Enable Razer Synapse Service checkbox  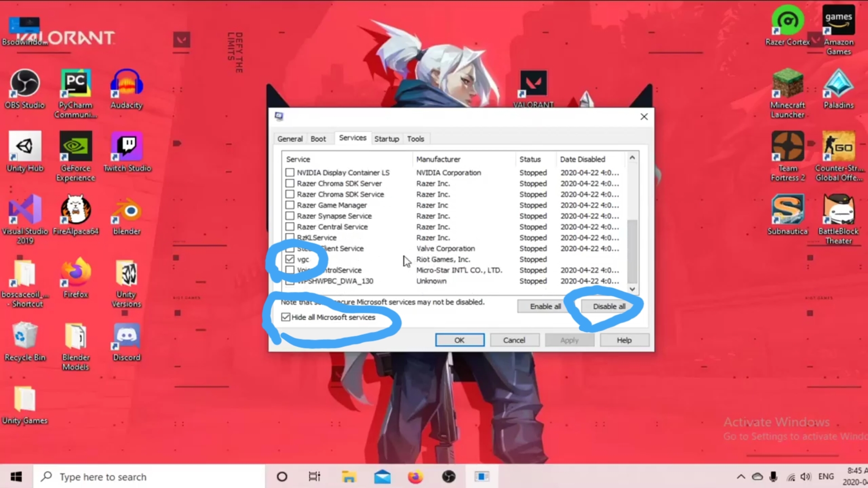tap(290, 216)
